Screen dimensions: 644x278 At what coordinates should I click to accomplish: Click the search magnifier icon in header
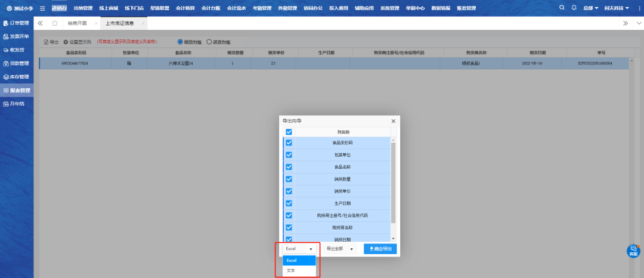point(562,8)
